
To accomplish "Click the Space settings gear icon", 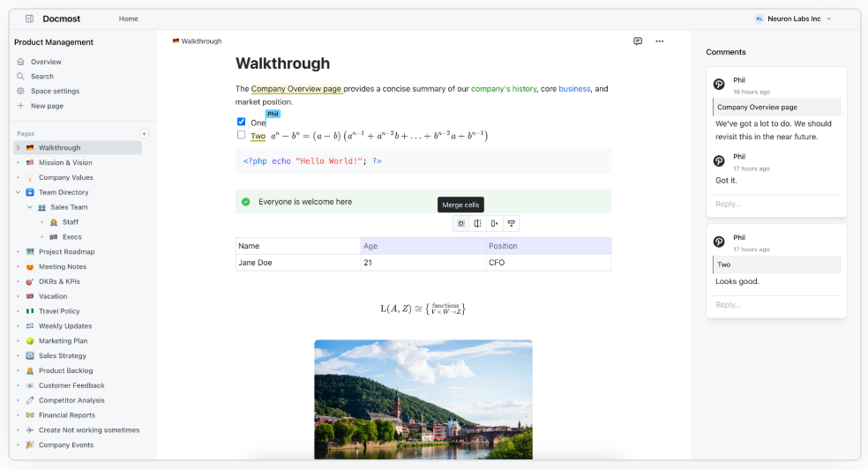I will (20, 91).
